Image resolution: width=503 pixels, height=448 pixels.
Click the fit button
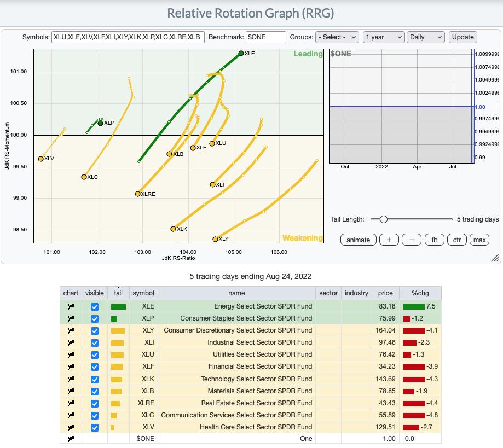(x=435, y=240)
